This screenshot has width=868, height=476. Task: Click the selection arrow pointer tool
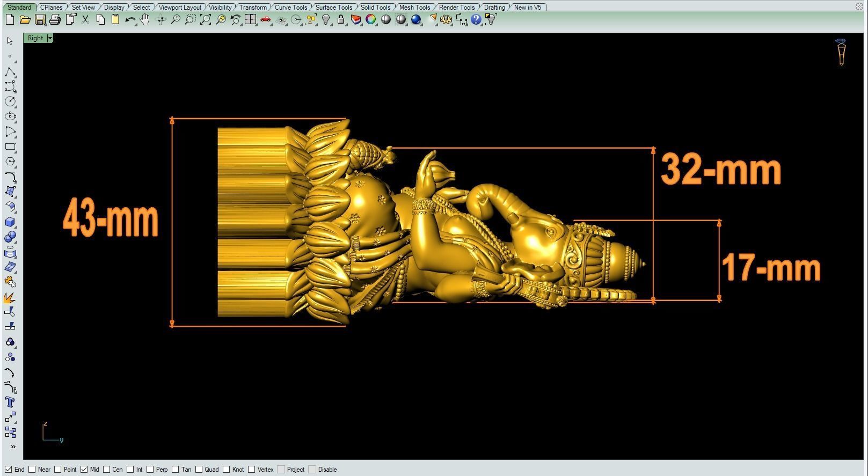(10, 41)
